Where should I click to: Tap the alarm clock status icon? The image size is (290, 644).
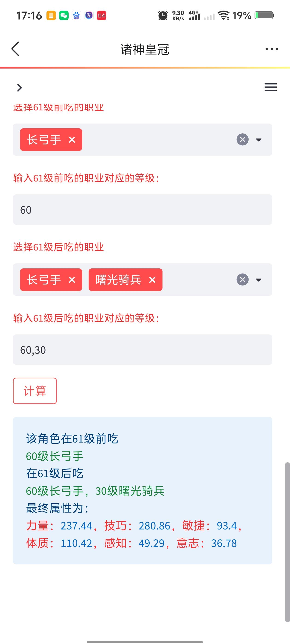(x=163, y=15)
